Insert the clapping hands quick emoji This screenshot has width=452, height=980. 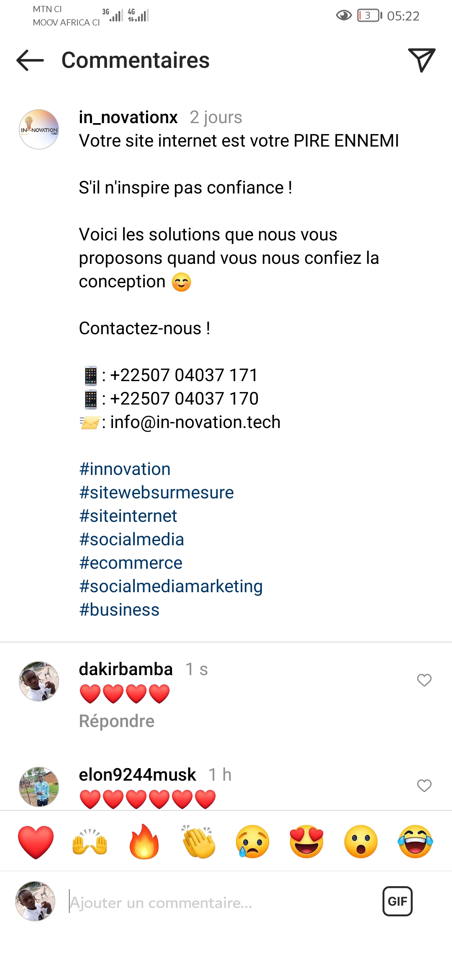(x=198, y=842)
